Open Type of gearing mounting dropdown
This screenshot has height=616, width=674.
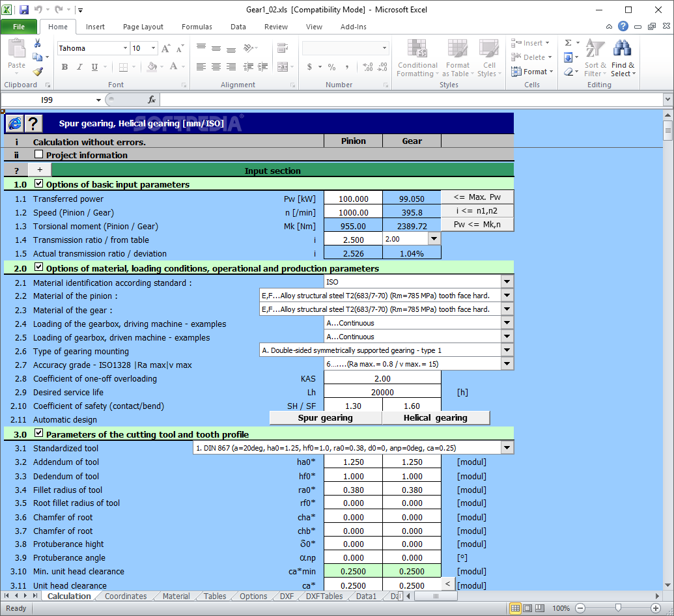(507, 350)
